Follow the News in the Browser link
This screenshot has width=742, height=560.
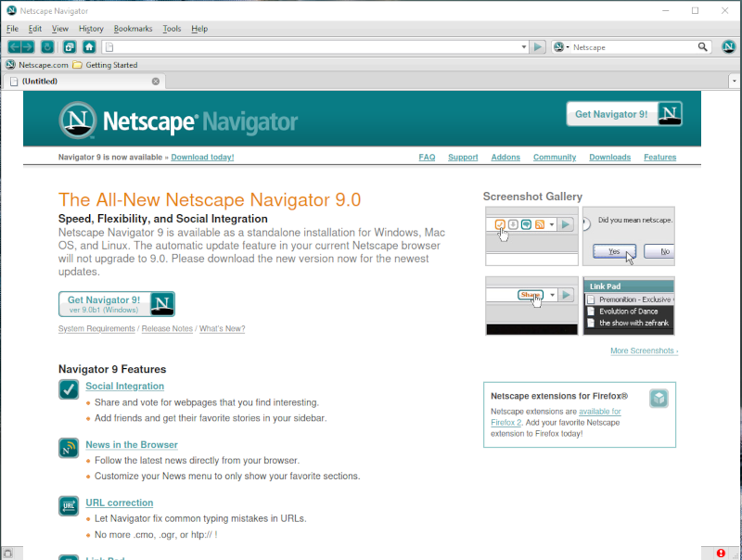(132, 445)
